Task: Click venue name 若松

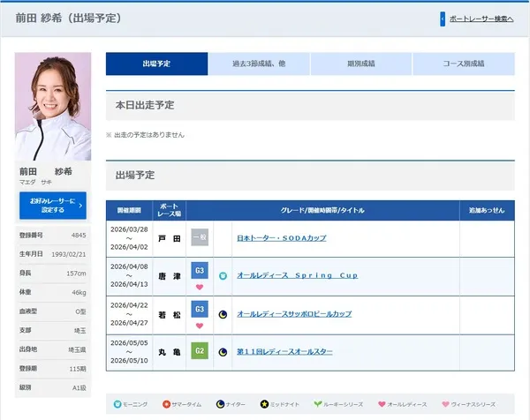Action: [x=170, y=315]
